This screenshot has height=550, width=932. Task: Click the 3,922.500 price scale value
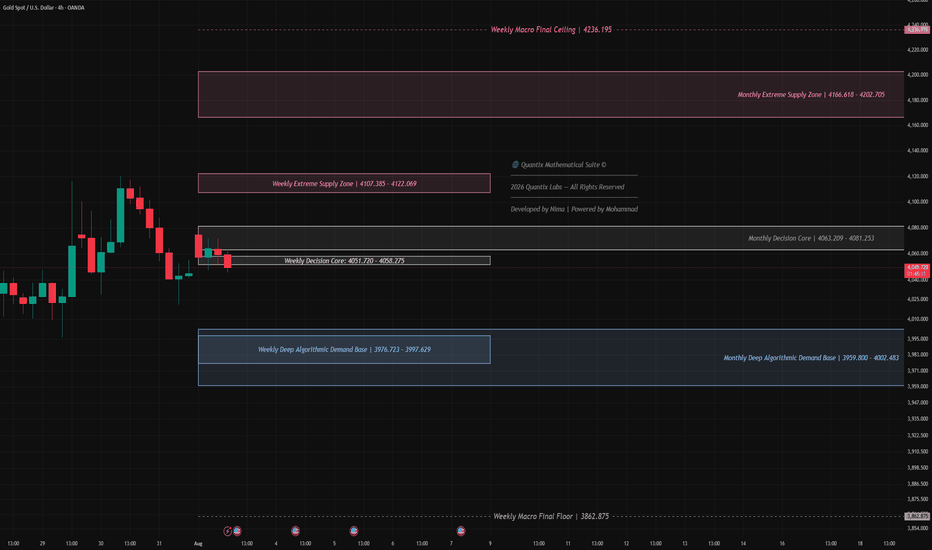917,436
